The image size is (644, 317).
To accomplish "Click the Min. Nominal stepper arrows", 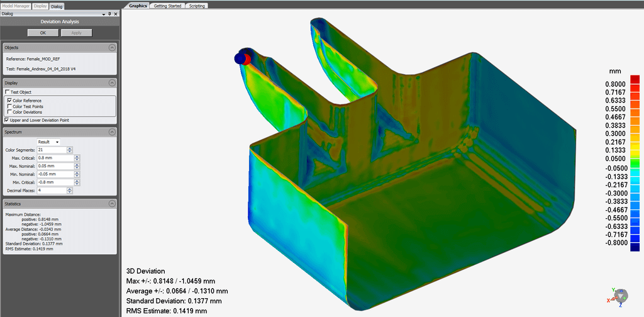I will (x=77, y=174).
